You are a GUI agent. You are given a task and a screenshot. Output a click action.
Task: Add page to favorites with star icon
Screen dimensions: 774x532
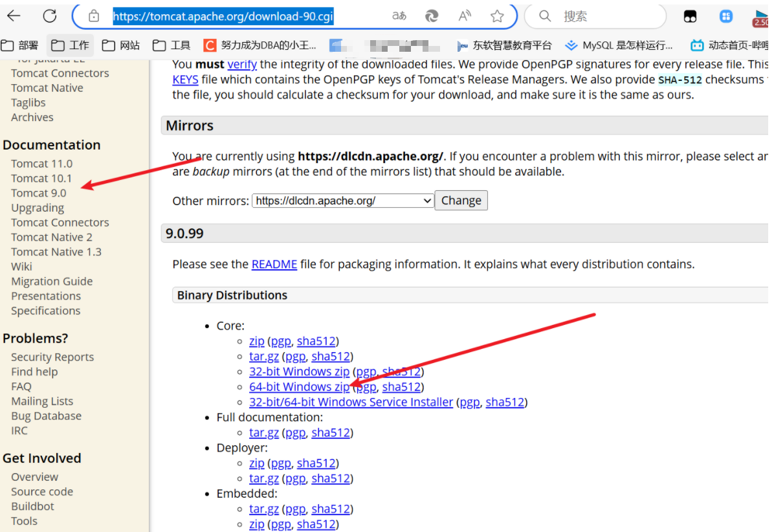(x=497, y=16)
